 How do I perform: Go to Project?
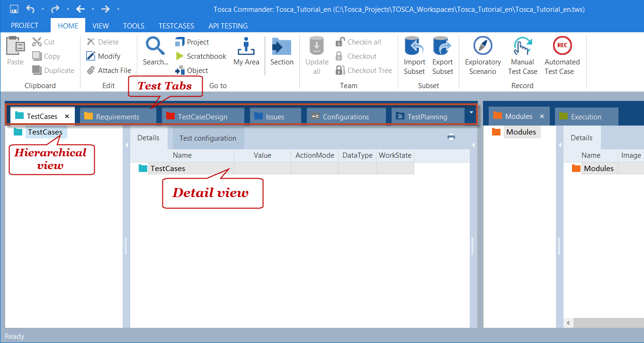192,42
